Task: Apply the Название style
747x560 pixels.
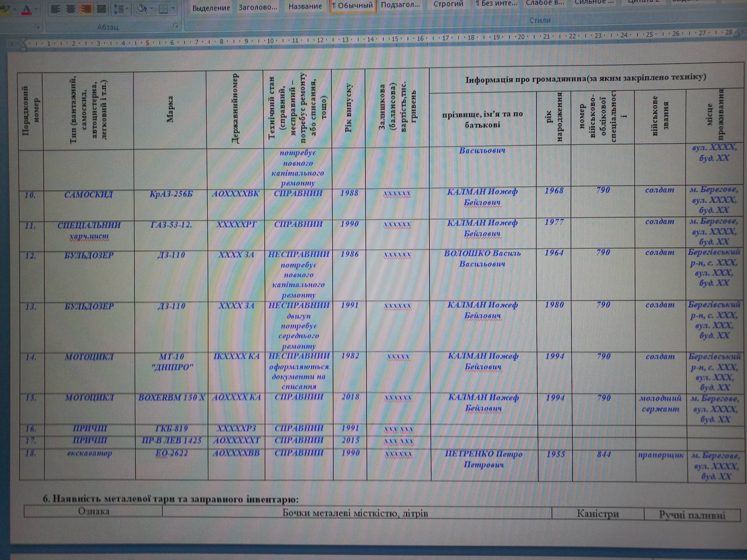Action: pos(305,6)
